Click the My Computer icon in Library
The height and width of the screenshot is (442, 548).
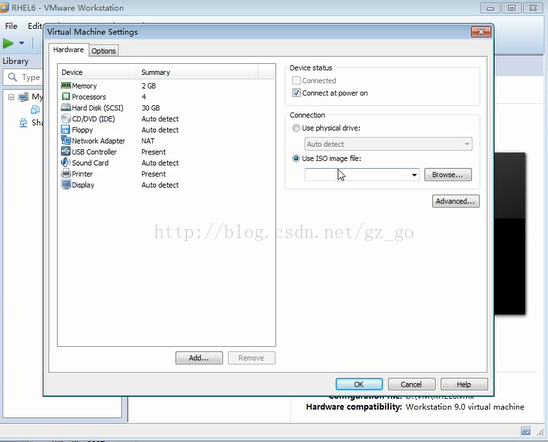point(23,97)
